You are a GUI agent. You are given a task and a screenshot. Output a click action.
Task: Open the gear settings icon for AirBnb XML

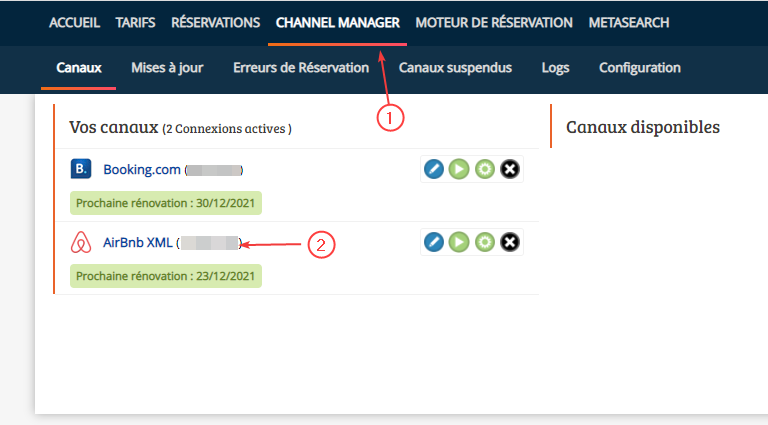485,242
